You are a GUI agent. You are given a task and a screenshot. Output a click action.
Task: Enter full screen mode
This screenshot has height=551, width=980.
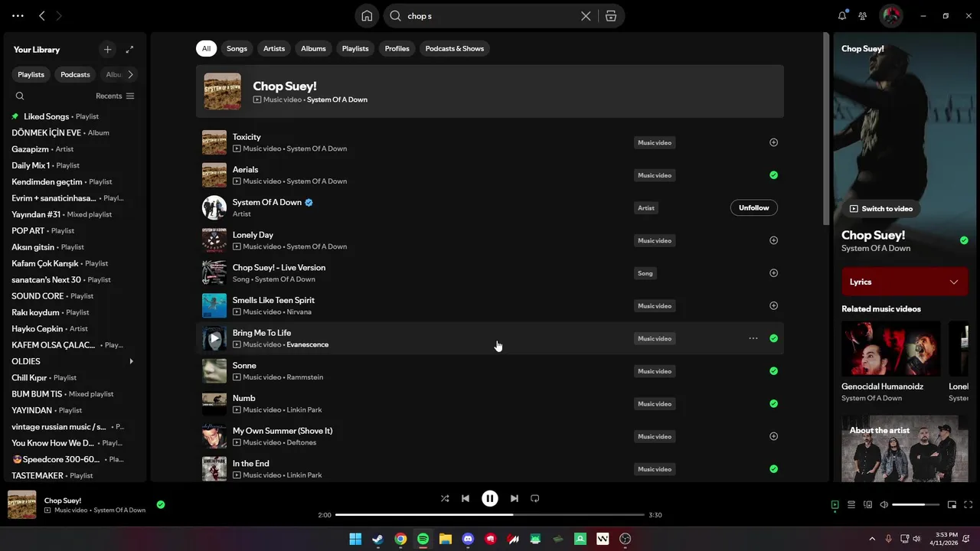(968, 505)
